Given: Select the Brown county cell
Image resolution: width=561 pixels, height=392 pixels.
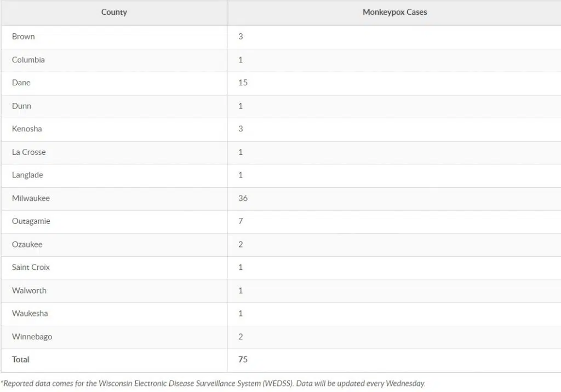Looking at the screenshot, I should coord(24,37).
